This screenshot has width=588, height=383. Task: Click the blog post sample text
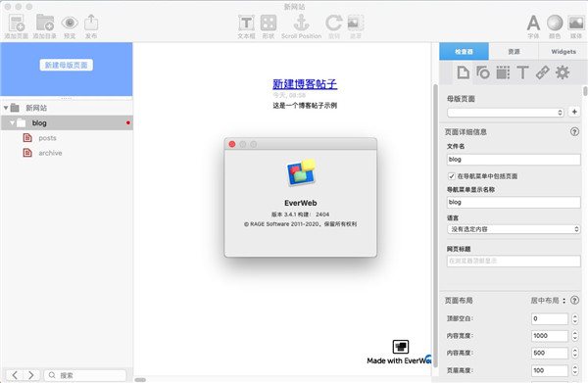pos(305,106)
